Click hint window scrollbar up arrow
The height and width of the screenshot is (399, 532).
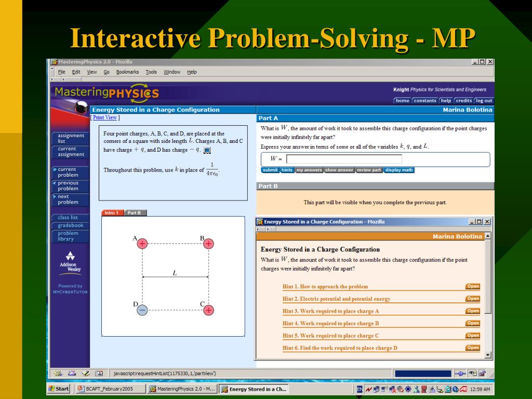(x=488, y=236)
